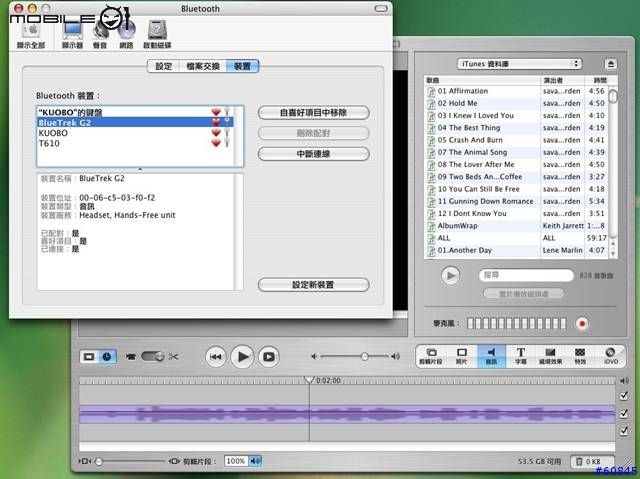Image resolution: width=640 pixels, height=479 pixels.
Task: Click the 刪除配對 button
Action: pyautogui.click(x=313, y=133)
